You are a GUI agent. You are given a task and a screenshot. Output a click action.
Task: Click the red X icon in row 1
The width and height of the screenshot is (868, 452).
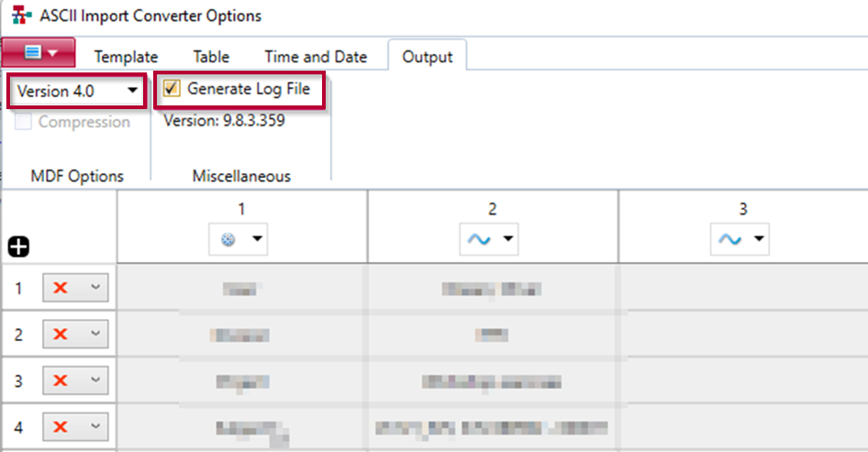[x=61, y=288]
